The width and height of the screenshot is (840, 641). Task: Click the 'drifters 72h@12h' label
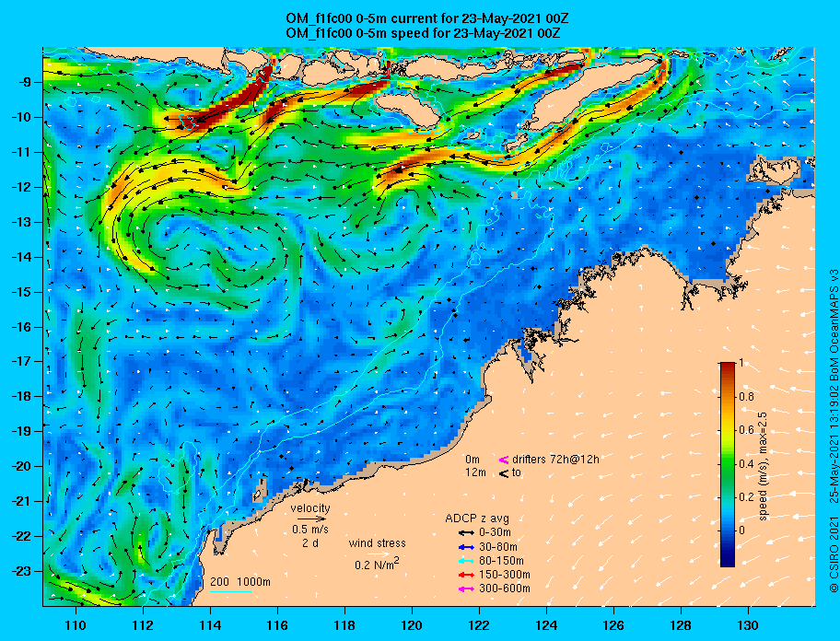(x=555, y=459)
